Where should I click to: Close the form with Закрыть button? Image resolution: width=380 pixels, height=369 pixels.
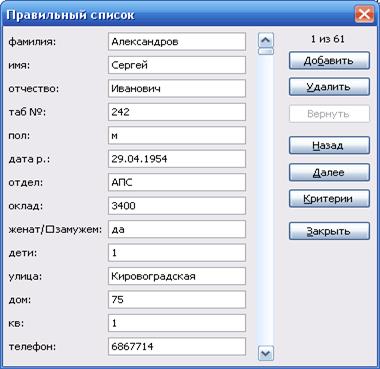[329, 231]
